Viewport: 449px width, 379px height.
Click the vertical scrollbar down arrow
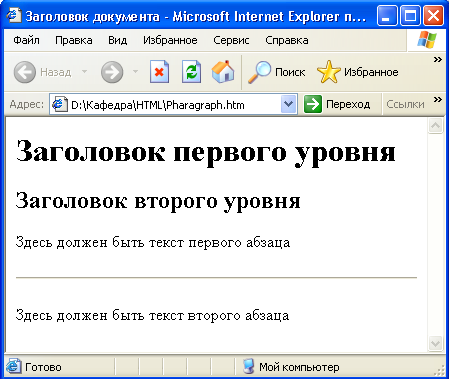pyautogui.click(x=435, y=343)
